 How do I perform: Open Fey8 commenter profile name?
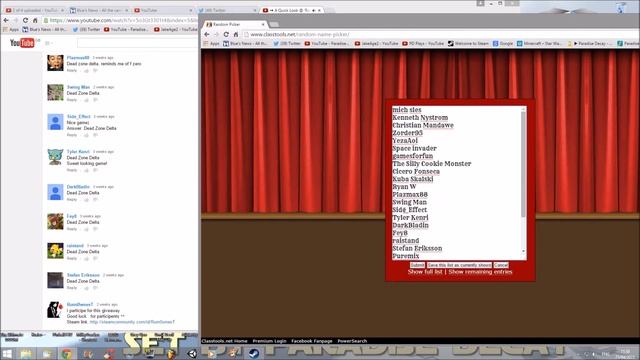click(x=71, y=216)
